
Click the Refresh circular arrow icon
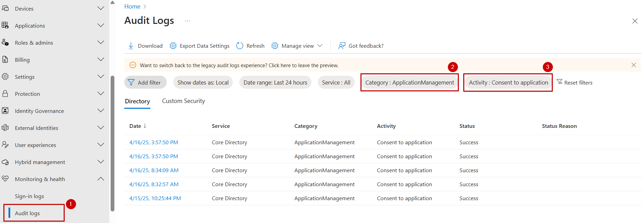[x=240, y=46]
